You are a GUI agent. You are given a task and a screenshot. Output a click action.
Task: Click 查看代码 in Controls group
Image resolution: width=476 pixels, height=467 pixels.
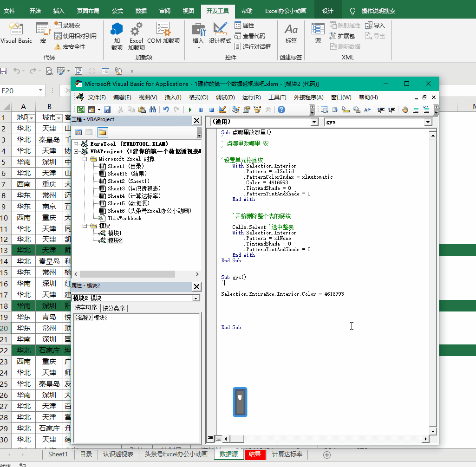(250, 36)
